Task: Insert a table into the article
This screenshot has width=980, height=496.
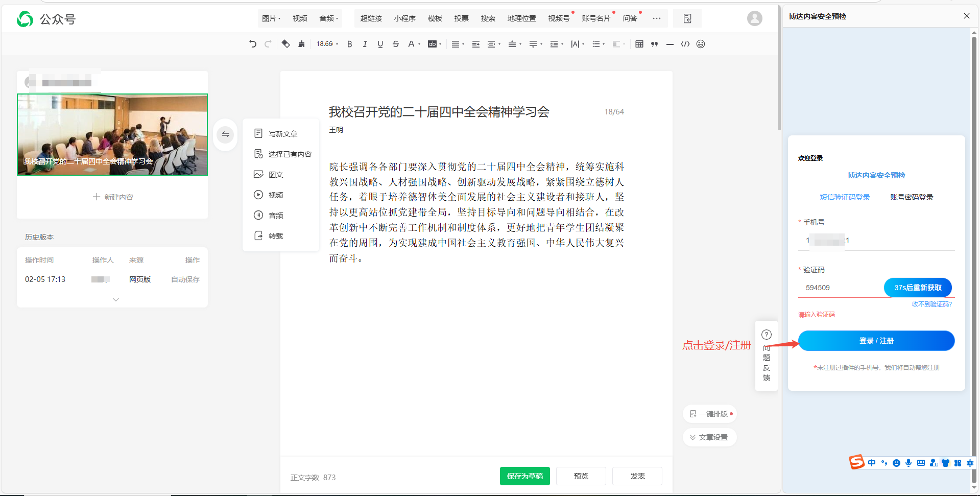Action: (x=639, y=44)
